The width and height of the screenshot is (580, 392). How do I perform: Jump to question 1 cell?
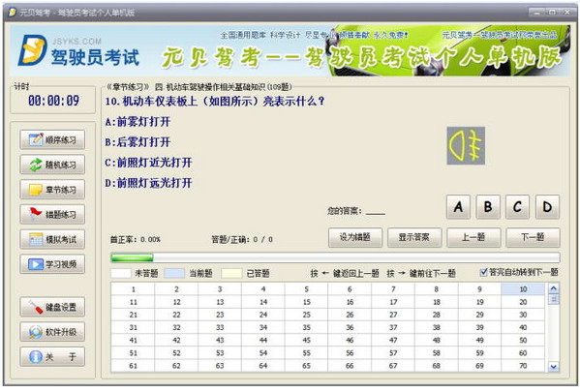pyautogui.click(x=134, y=289)
